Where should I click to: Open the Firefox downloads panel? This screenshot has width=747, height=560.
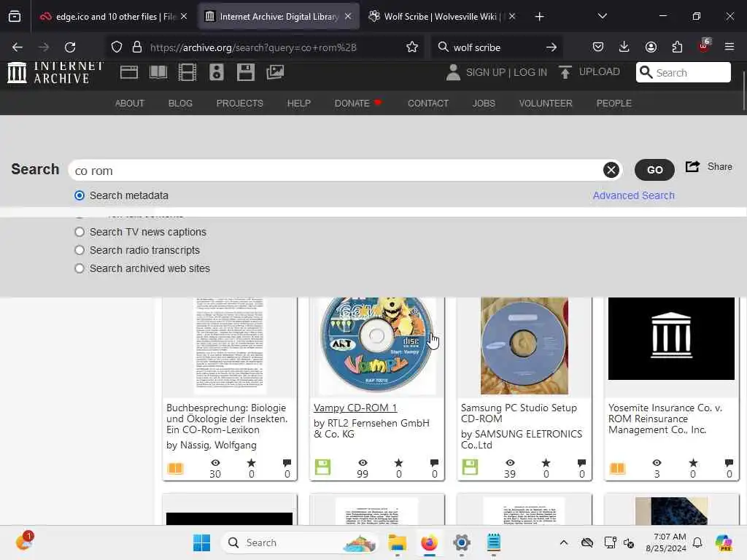(x=624, y=47)
